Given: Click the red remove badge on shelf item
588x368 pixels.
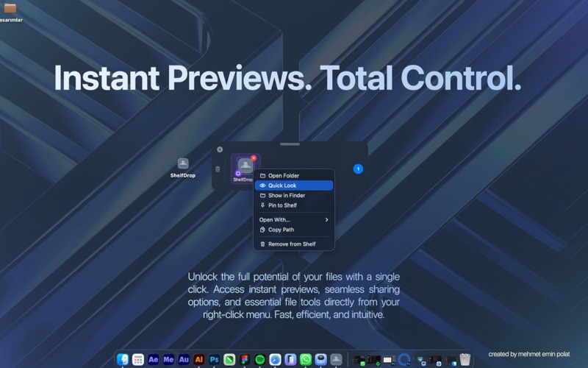Looking at the screenshot, I should (x=254, y=158).
